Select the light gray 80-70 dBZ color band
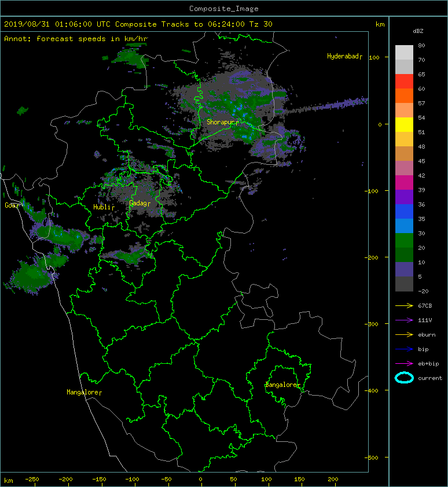The image size is (448, 487). click(404, 53)
